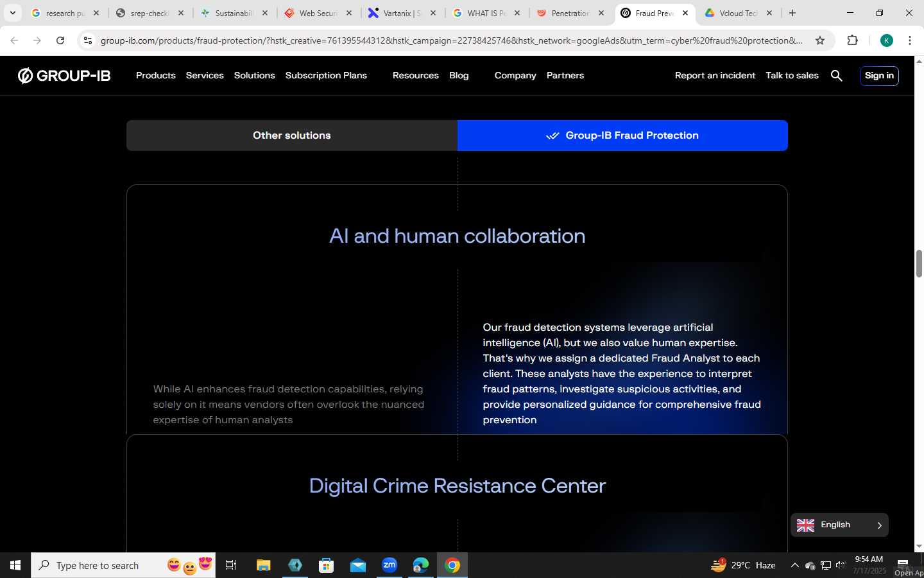Switch to the Sustainability tab
Image resolution: width=924 pixels, height=578 pixels.
click(x=233, y=13)
